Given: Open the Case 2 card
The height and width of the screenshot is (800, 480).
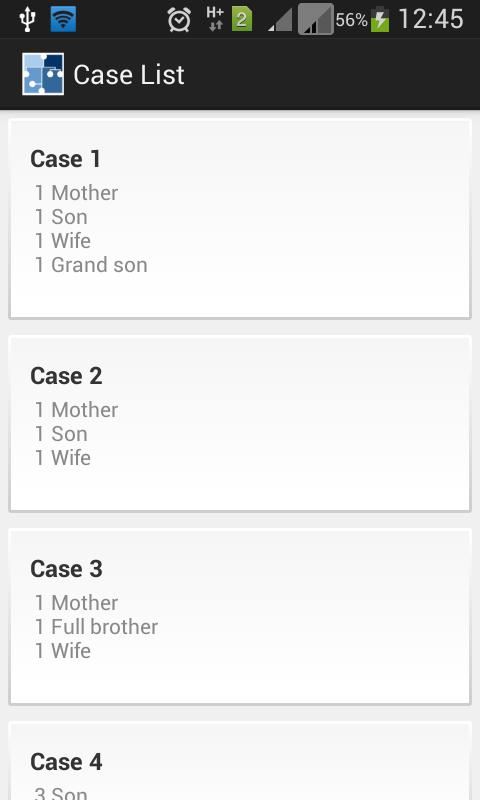Looking at the screenshot, I should [x=240, y=423].
